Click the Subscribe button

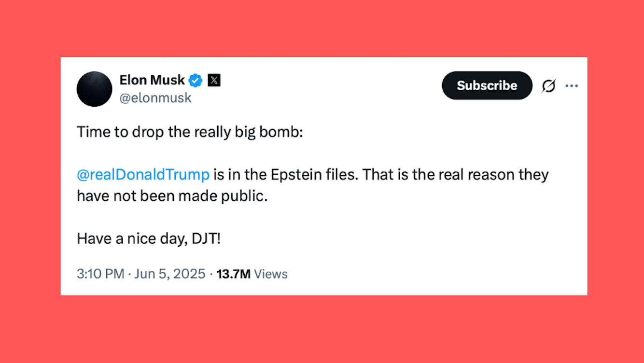(487, 85)
